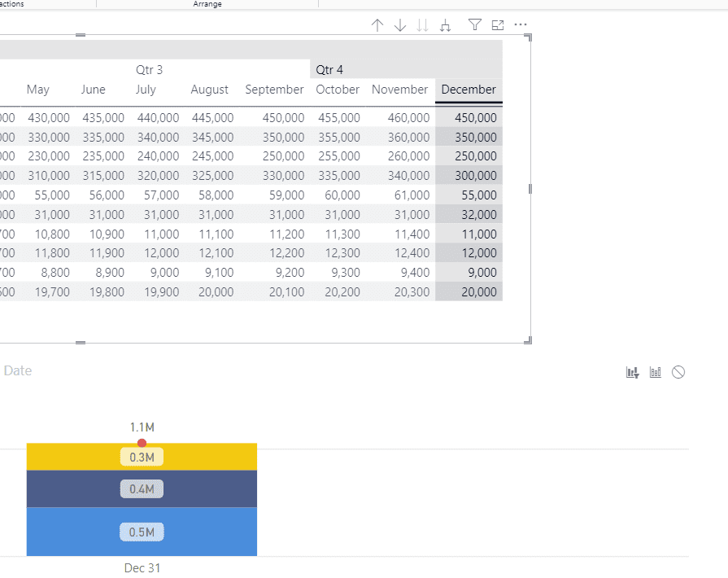Screen dimensions: 728x578
Task: Click the Drill up arrow icon
Action: tap(377, 25)
